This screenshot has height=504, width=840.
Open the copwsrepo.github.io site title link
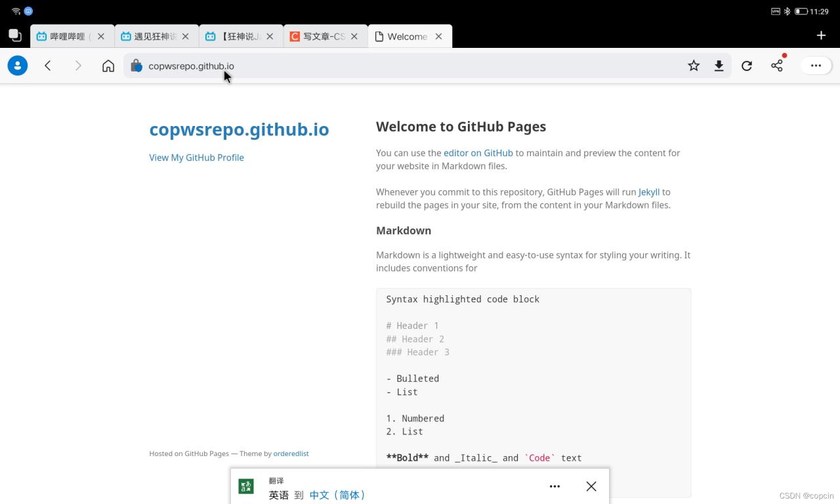[x=239, y=129]
